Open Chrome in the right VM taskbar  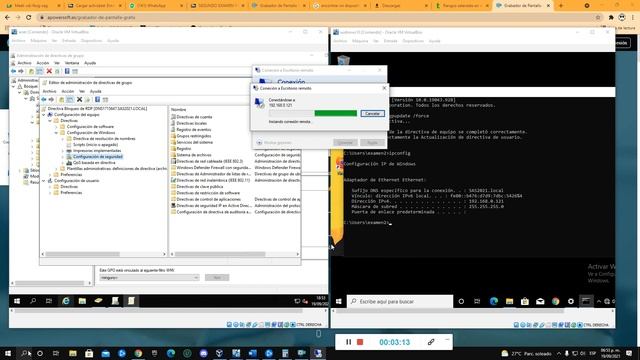click(x=556, y=301)
